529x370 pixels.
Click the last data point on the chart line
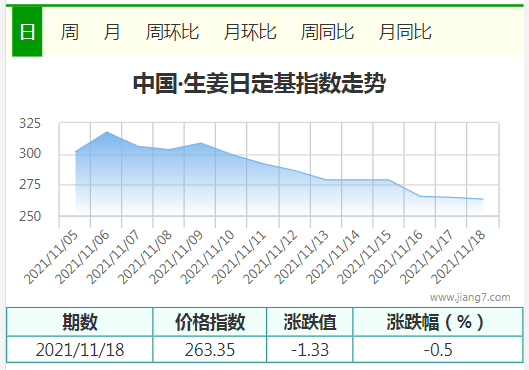click(x=482, y=199)
